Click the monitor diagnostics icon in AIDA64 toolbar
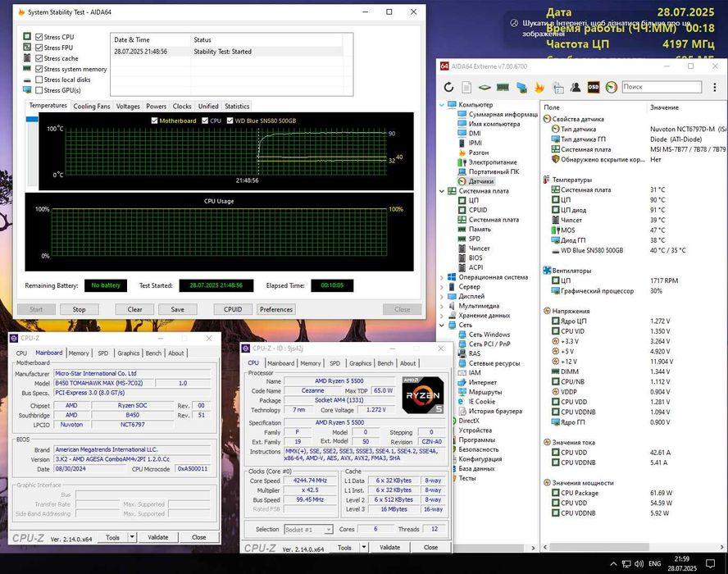Viewport: 728px width, 574px height. click(521, 87)
